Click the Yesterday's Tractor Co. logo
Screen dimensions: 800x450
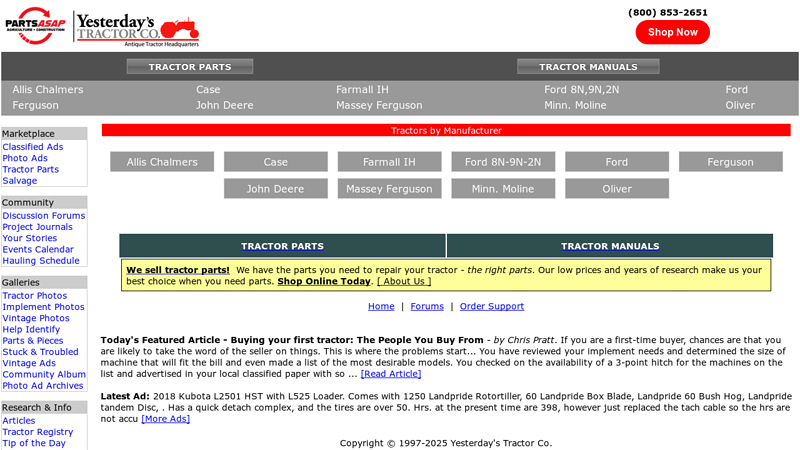point(138,27)
